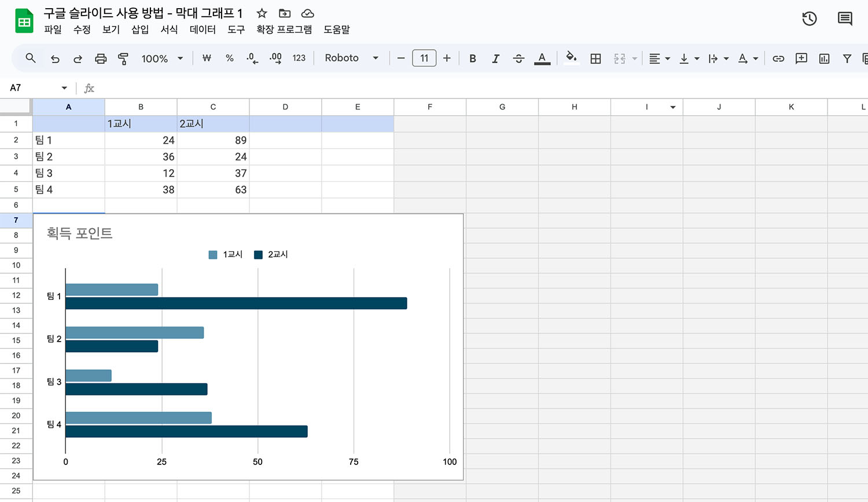
Task: Select column A header
Action: coord(68,107)
